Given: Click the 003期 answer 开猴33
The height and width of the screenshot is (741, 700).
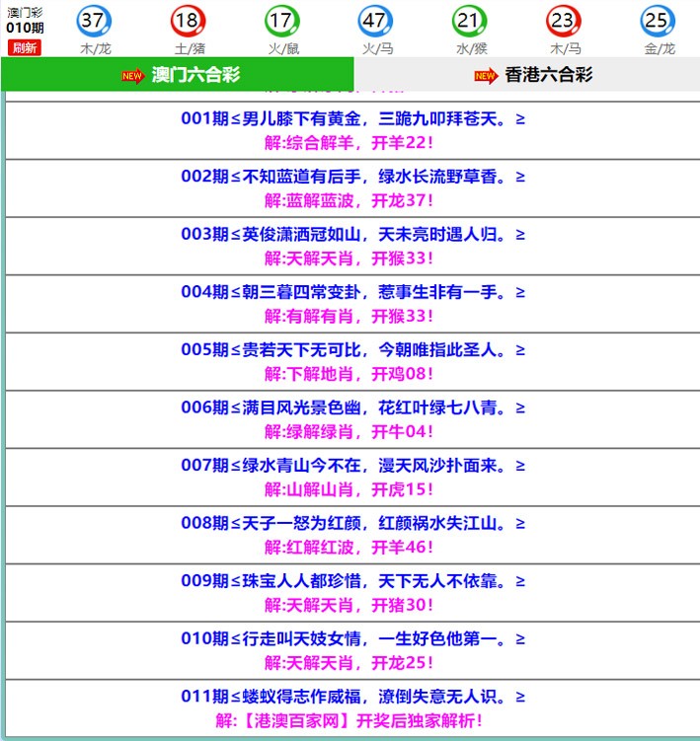Looking at the screenshot, I should click(x=402, y=259).
